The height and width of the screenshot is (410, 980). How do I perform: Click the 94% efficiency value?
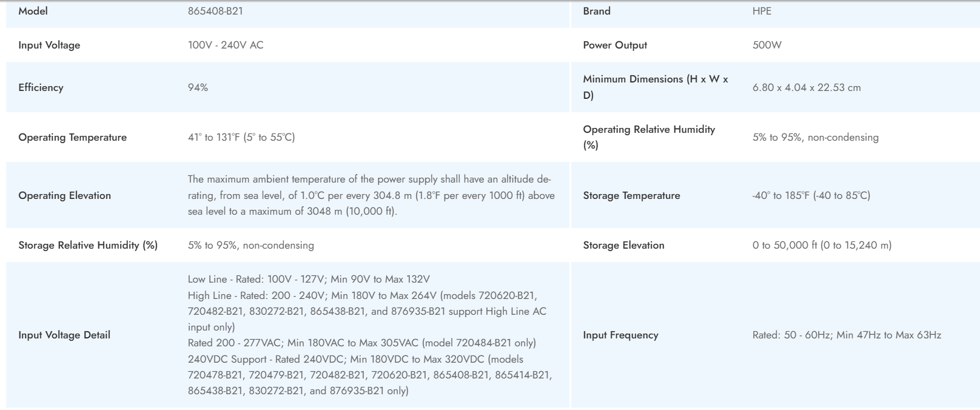pyautogui.click(x=198, y=87)
